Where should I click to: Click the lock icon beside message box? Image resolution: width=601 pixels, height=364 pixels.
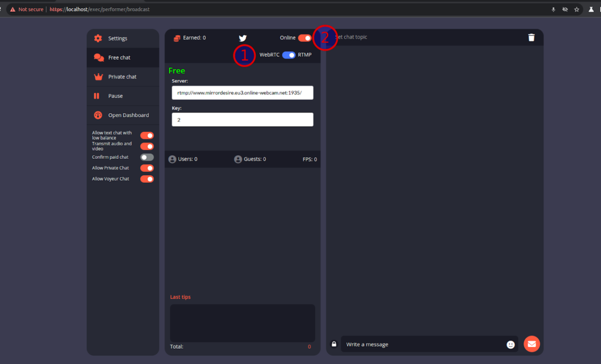point(334,343)
